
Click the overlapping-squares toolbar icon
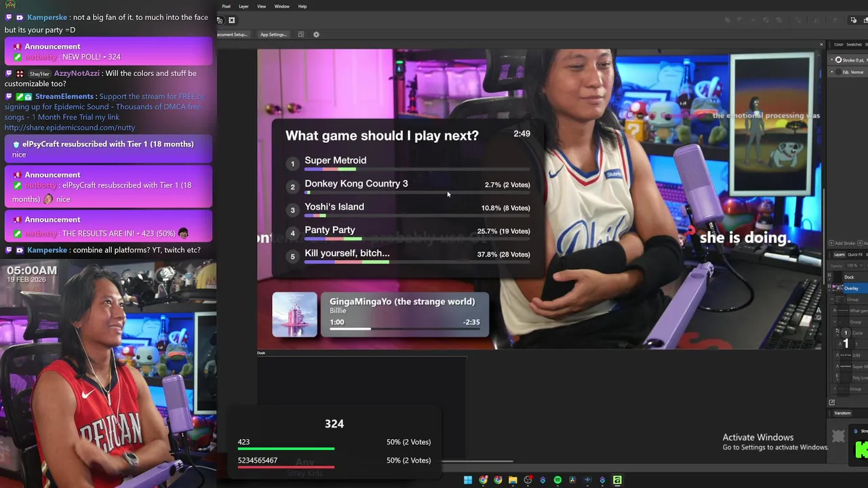tap(220, 20)
